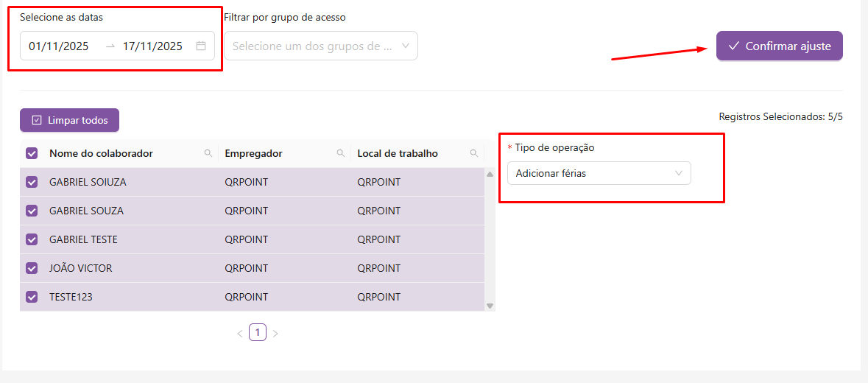Edit the start date 01/11/2025

click(59, 46)
